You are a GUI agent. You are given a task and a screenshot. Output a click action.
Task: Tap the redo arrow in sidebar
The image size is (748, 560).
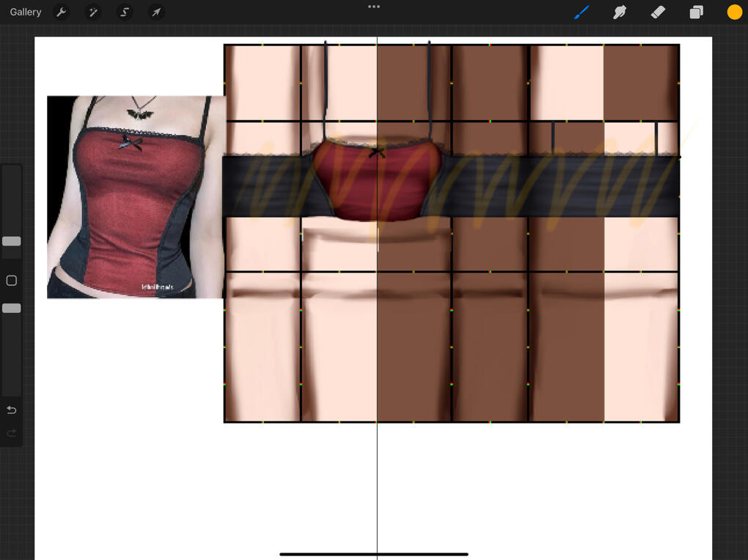[x=12, y=433]
